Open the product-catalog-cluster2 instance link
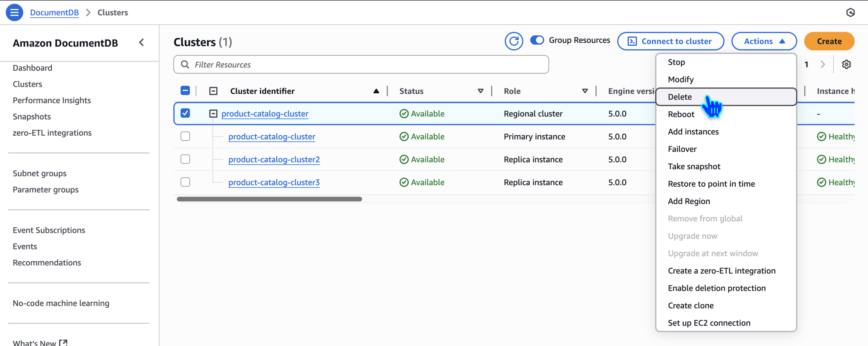 [274, 159]
